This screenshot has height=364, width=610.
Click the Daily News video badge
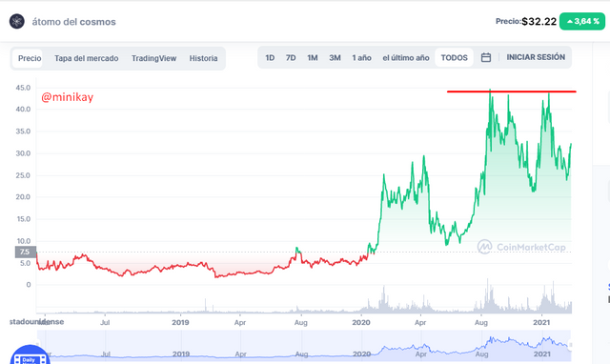click(30, 355)
